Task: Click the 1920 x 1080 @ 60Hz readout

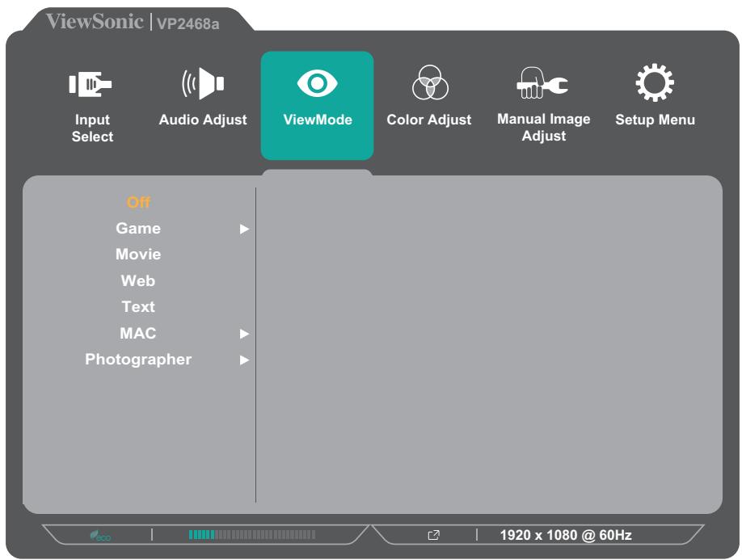Action: click(x=566, y=536)
